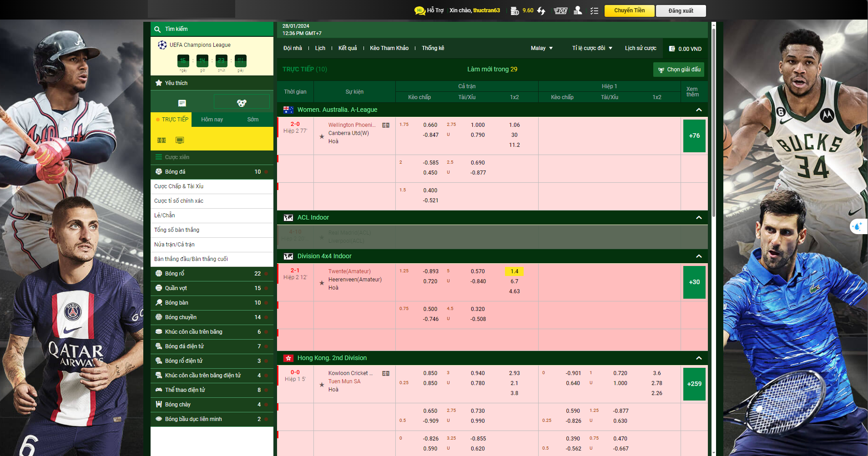Click the Tìm kiếm search field
The image size is (868, 456).
click(x=212, y=29)
